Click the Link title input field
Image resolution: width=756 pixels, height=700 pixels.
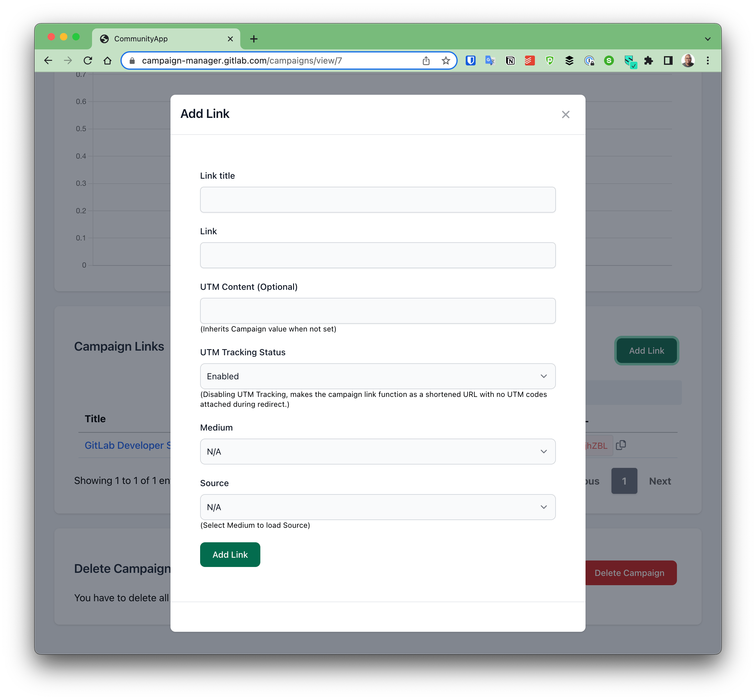(377, 199)
